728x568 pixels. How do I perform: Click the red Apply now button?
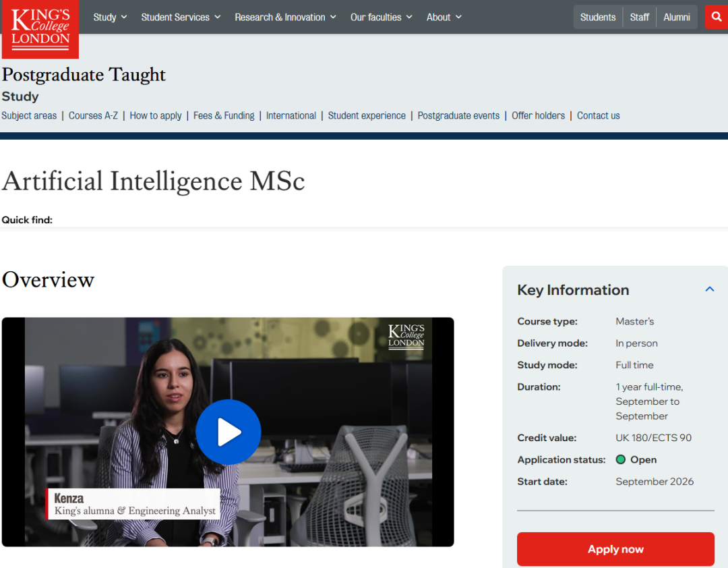(x=615, y=549)
